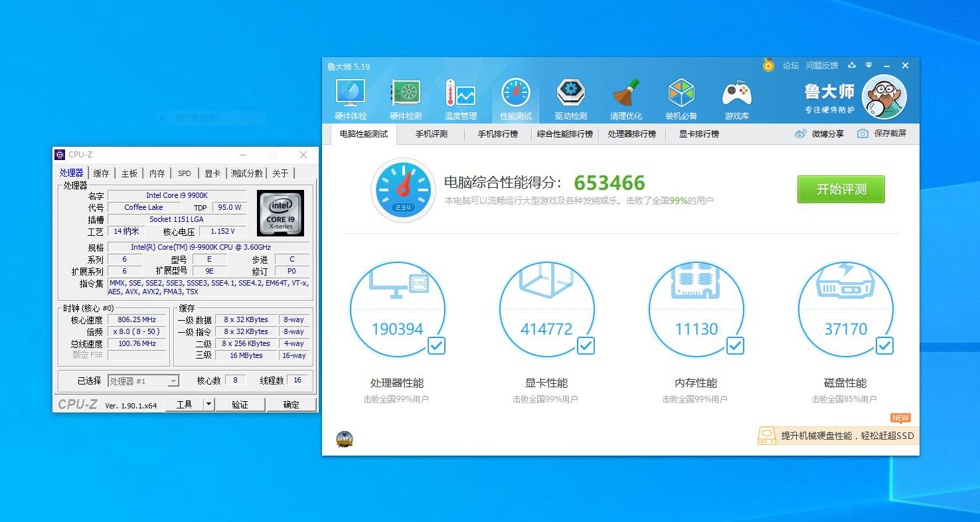The width and height of the screenshot is (980, 522).
Task: Click the orange NEW badge
Action: click(x=900, y=418)
